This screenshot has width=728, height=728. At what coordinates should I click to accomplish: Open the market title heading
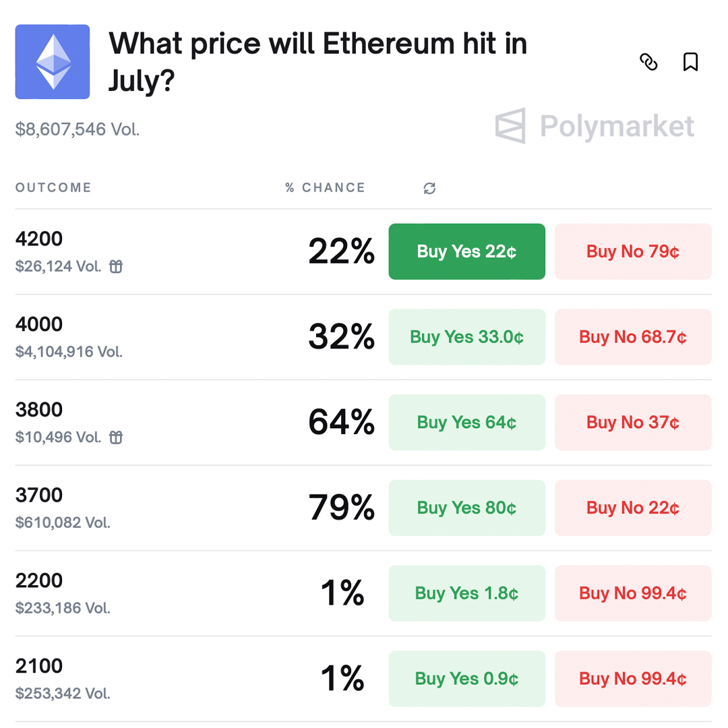[x=317, y=62]
